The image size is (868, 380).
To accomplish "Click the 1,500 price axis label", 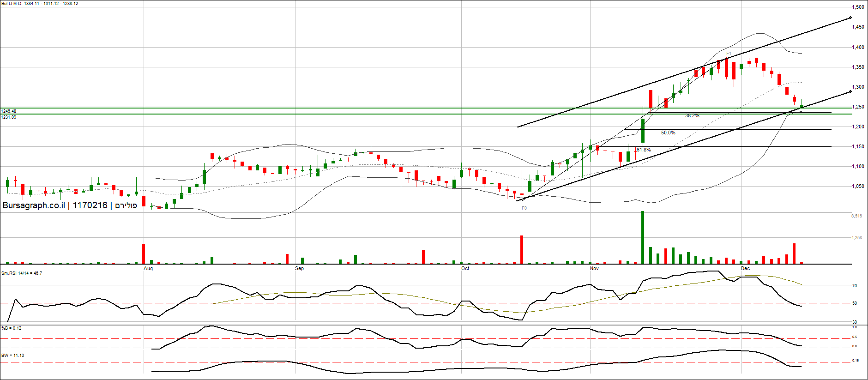I will coord(857,7).
